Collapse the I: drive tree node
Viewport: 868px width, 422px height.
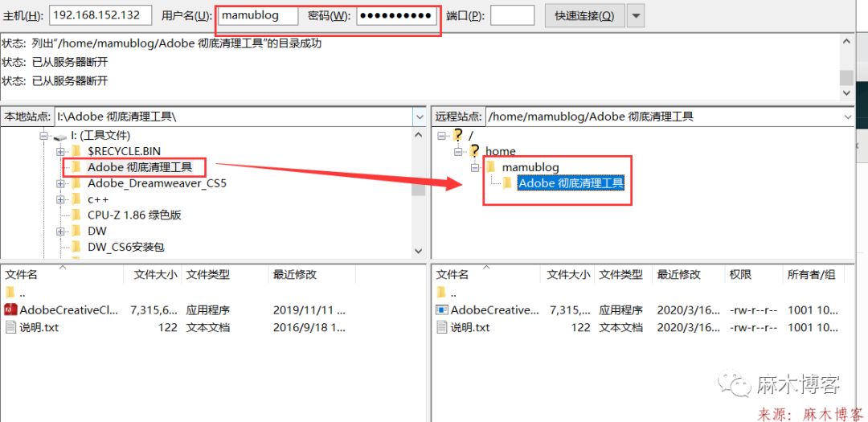tap(43, 136)
